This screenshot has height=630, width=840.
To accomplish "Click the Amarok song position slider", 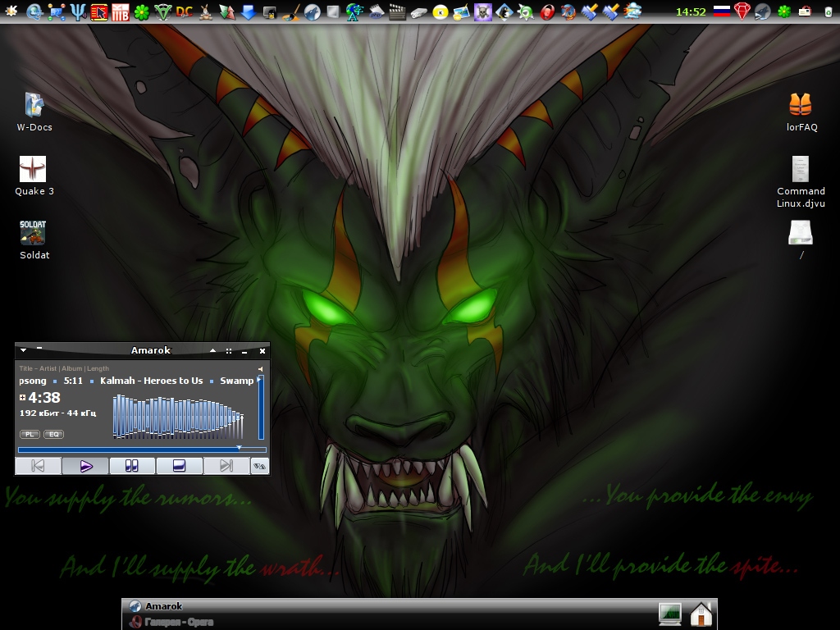I will (x=142, y=450).
